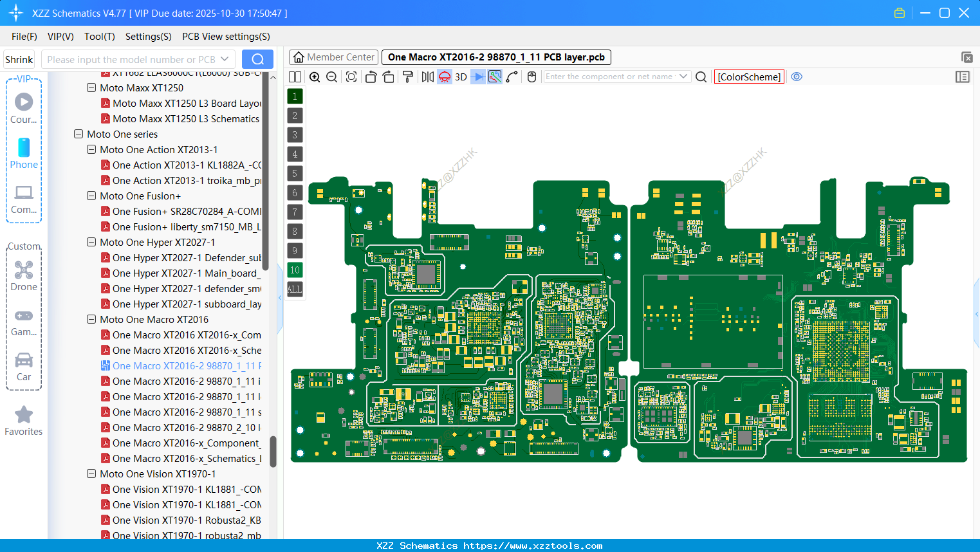Collapse the Moto One series tree node
Screen dimensions: 980x552
79,134
